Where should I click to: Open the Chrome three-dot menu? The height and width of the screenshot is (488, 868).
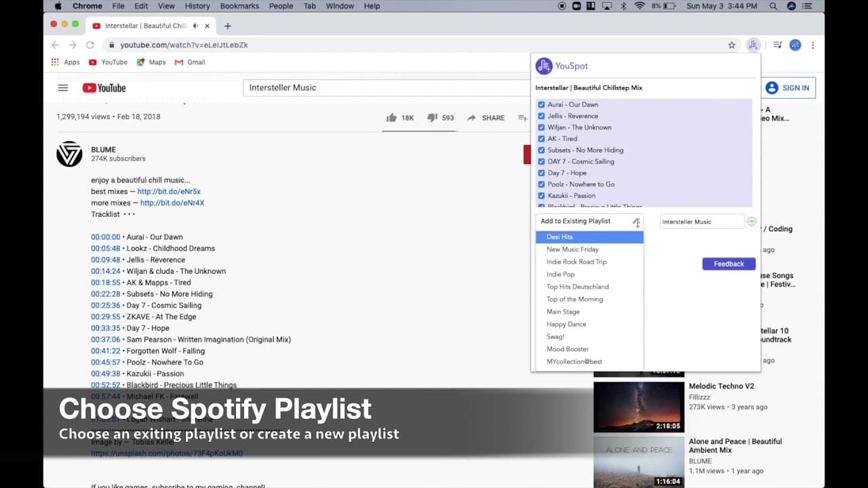pyautogui.click(x=812, y=45)
